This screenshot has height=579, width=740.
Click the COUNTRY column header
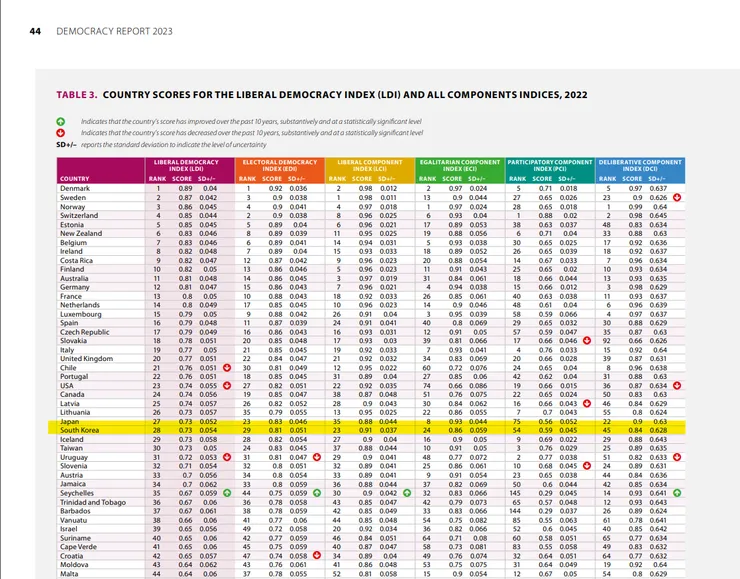(x=75, y=179)
